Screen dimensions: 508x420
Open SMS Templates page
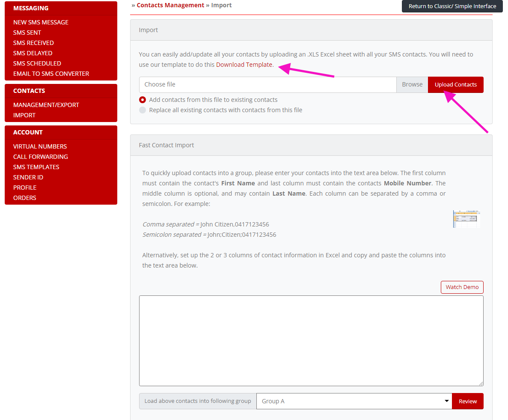point(36,167)
